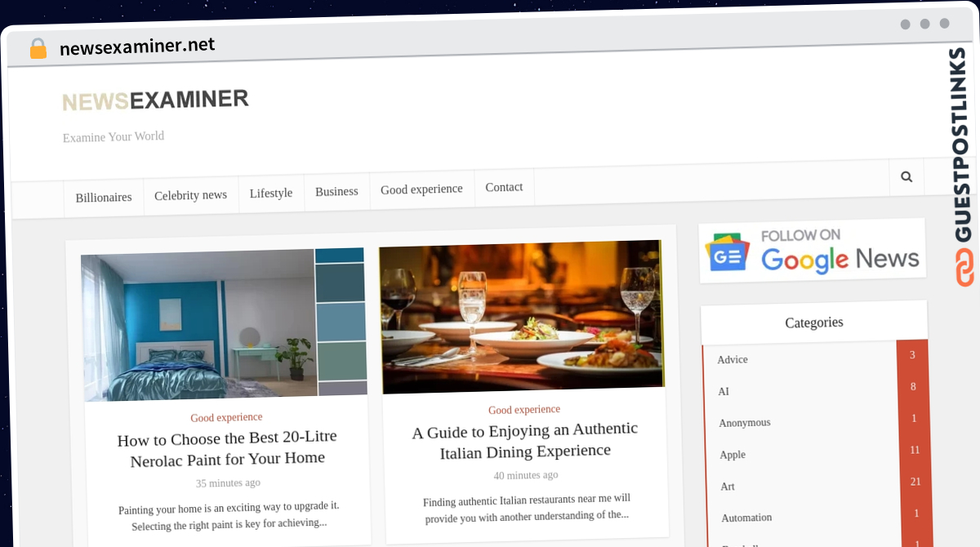Click the Examine Your World tagline
Viewport: 980px width, 547px height.
(x=114, y=137)
